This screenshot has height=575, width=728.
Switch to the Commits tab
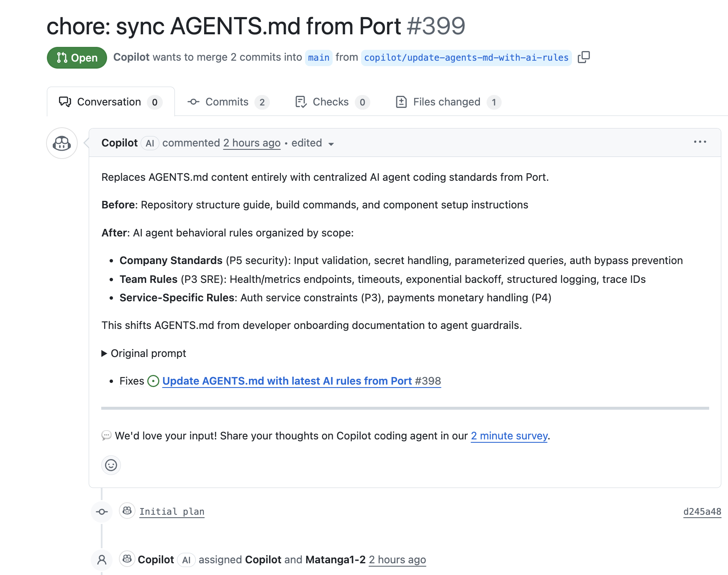[228, 102]
